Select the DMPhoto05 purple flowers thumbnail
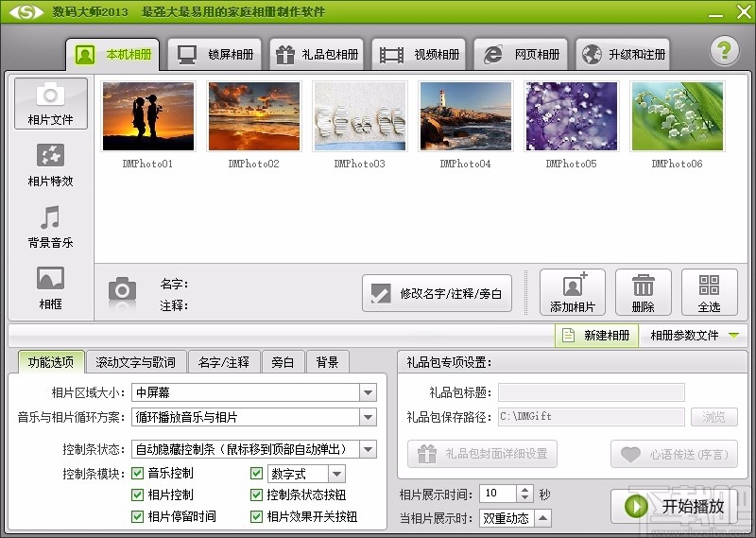Screen dimensions: 756x538 tap(572, 116)
